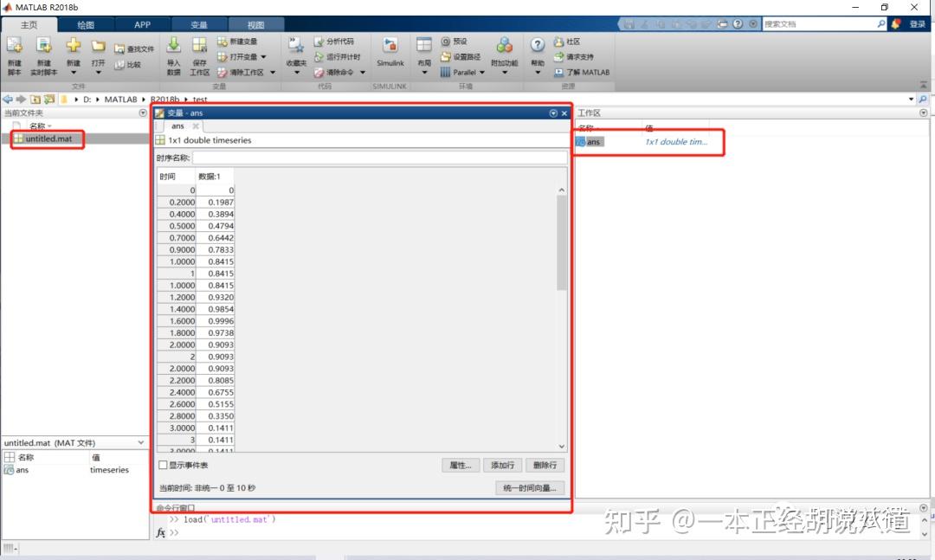The width and height of the screenshot is (935, 560).
Task: Click the Add Row (添加行) button
Action: click(x=503, y=465)
